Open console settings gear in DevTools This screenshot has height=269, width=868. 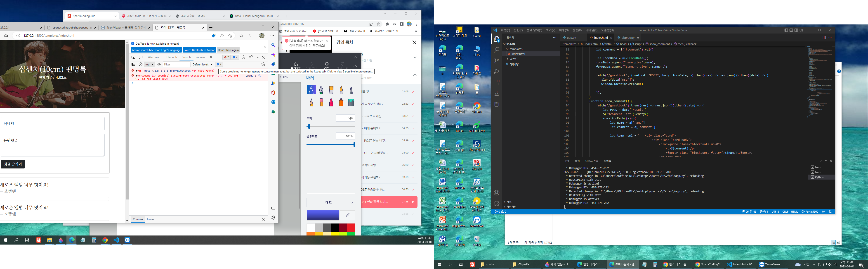click(x=263, y=65)
